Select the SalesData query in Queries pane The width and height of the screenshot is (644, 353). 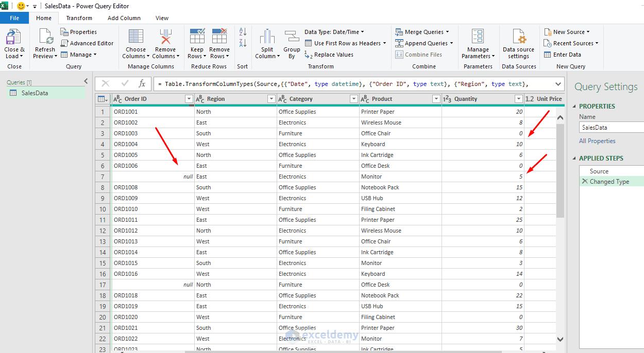45,93
